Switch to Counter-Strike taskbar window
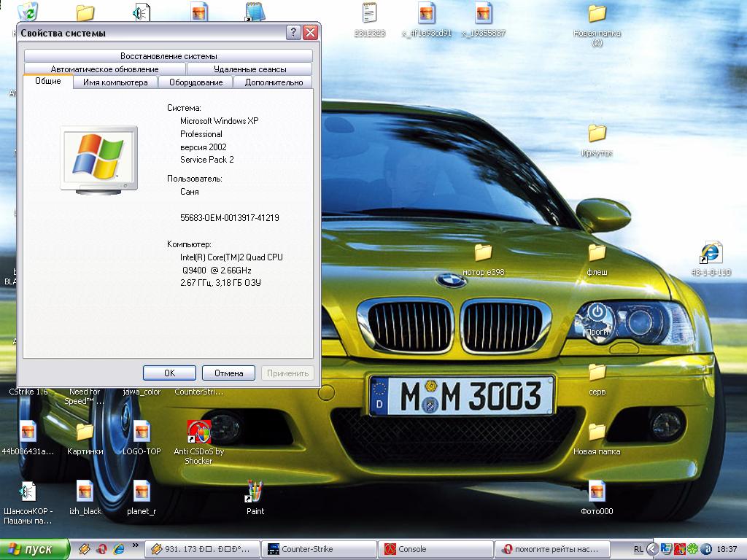747x560 pixels. [x=320, y=549]
